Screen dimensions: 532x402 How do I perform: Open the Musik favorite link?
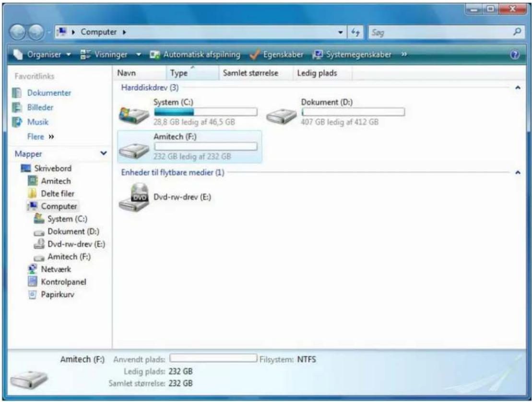pyautogui.click(x=38, y=122)
